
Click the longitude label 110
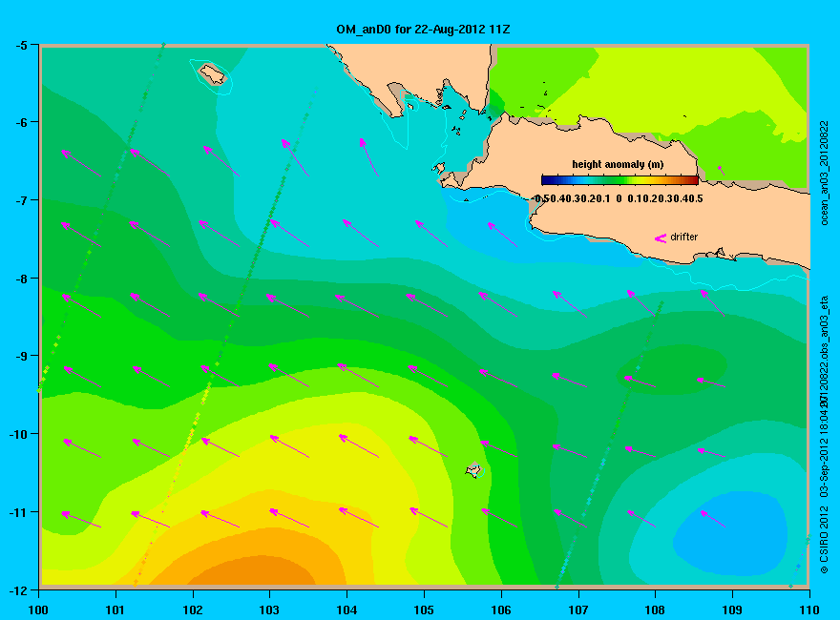[808, 610]
